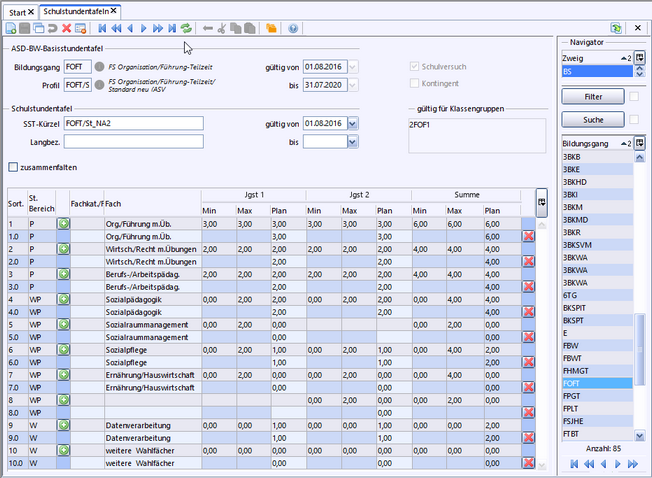Switch to the Start tab
Screen dimensions: 652x478
[19, 10]
